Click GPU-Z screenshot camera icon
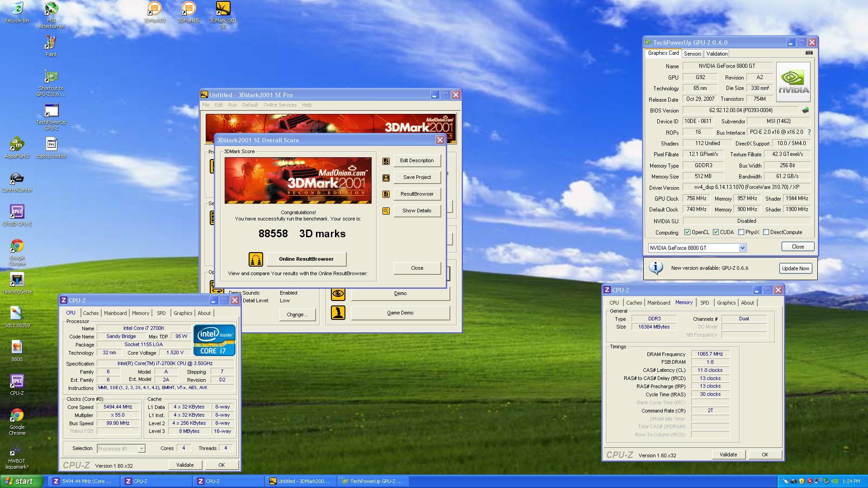Screen dimensions: 868x488 pos(809,53)
